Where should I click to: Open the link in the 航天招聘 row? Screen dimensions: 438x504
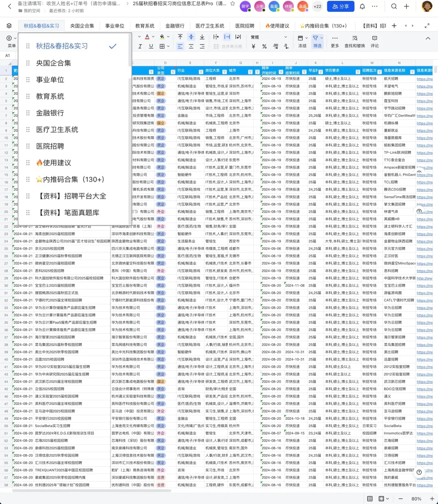[x=425, y=79]
